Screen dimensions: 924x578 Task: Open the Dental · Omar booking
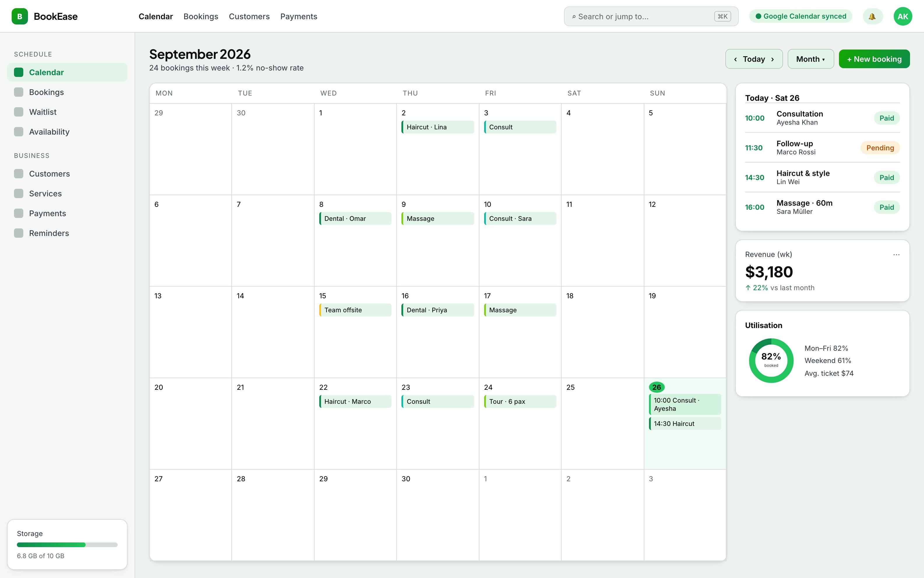[x=355, y=219]
